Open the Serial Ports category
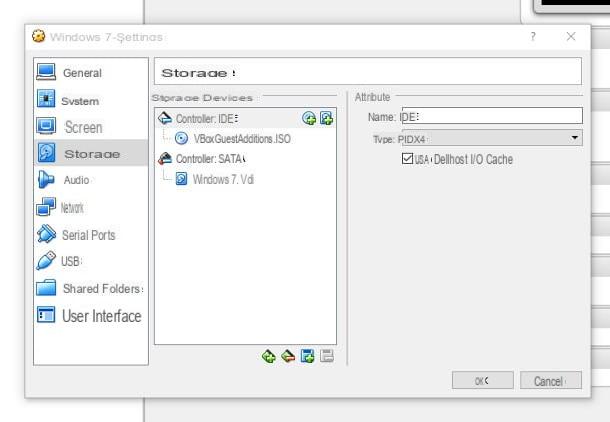Viewport: 610px width, 422px height. (x=91, y=235)
